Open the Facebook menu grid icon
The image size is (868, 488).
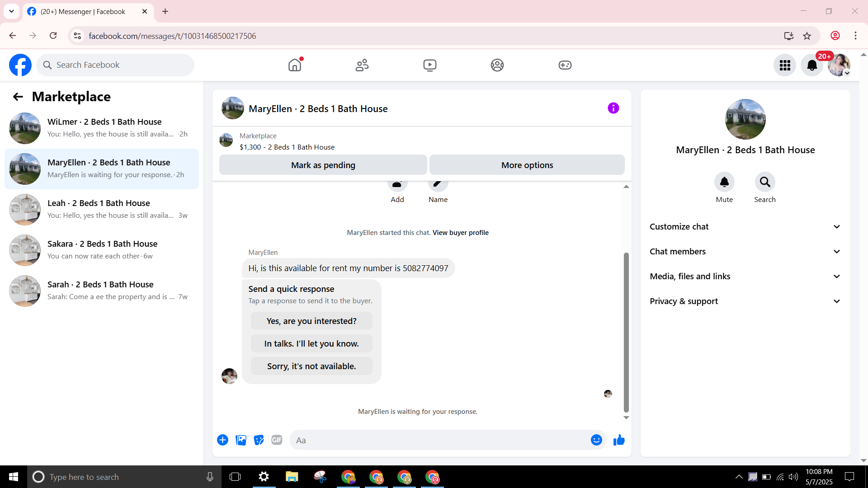tap(785, 66)
